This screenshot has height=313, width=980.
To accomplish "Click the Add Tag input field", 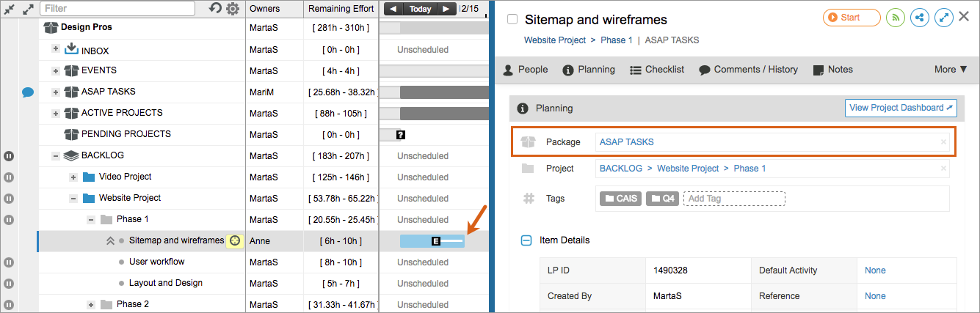I will 733,199.
